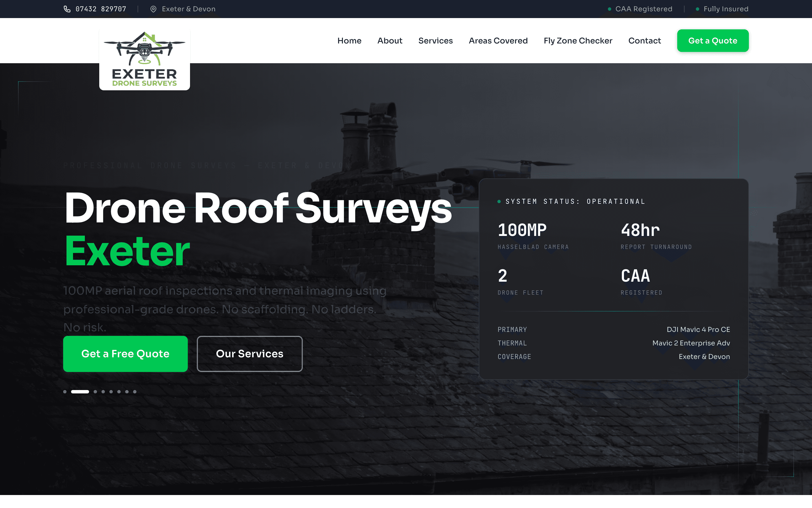This screenshot has height=508, width=812.
Task: Click the 'COVERAGE' row label
Action: (x=514, y=357)
